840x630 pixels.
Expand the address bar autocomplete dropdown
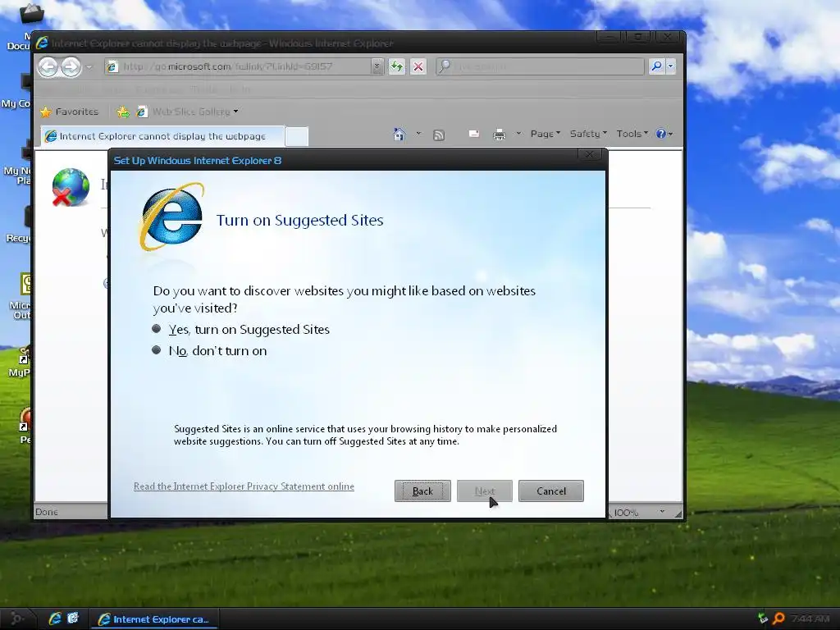click(377, 66)
